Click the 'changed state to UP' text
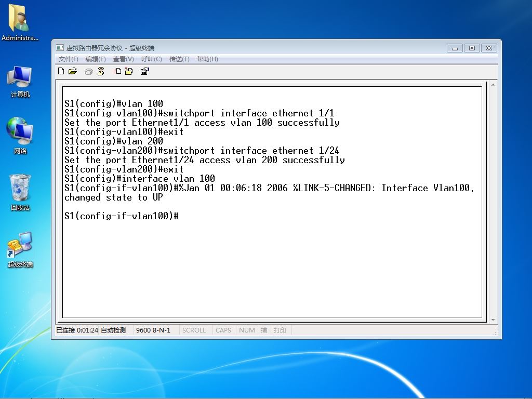This screenshot has height=399, width=532. tap(114, 197)
